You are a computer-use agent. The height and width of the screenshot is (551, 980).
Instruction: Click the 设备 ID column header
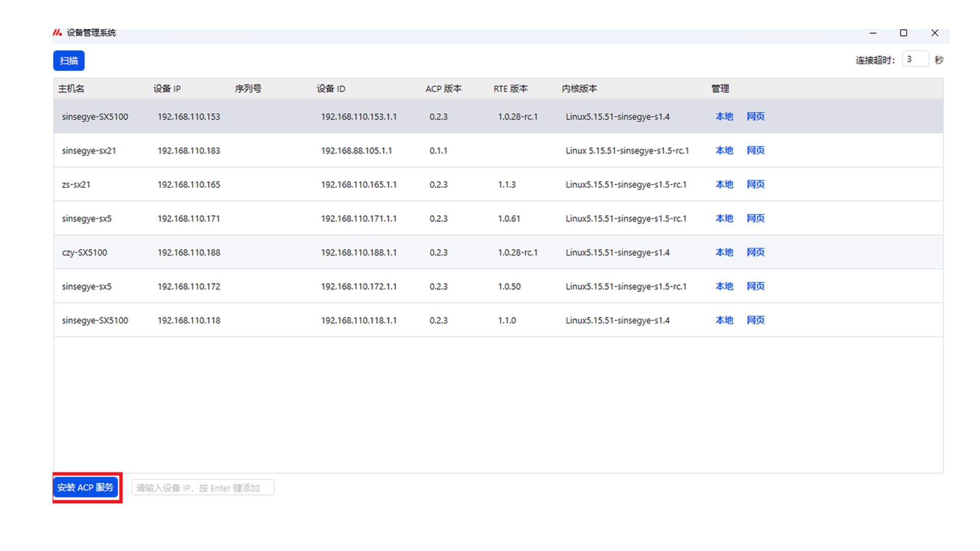click(331, 89)
